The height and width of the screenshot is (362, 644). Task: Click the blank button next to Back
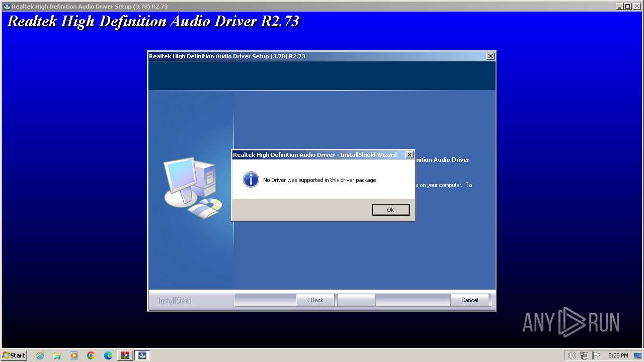tap(356, 300)
